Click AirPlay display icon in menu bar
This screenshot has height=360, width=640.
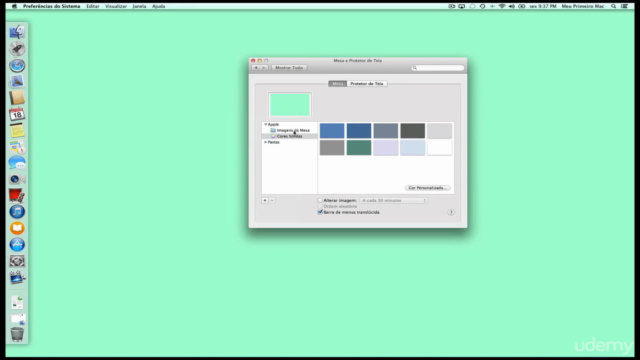point(462,6)
